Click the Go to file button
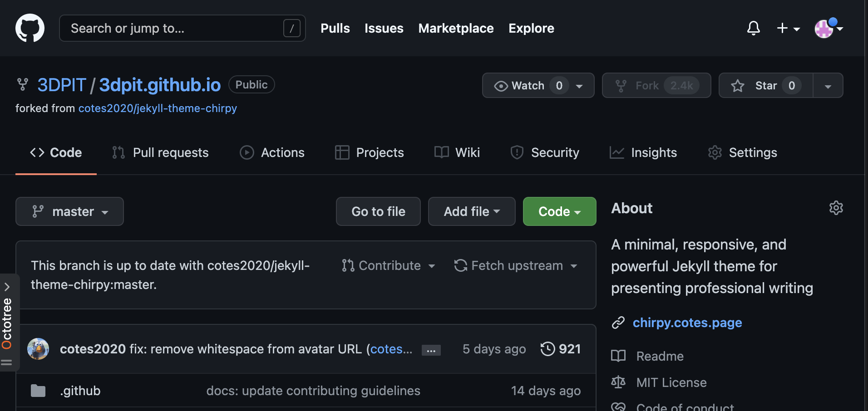The image size is (868, 411). (x=378, y=211)
